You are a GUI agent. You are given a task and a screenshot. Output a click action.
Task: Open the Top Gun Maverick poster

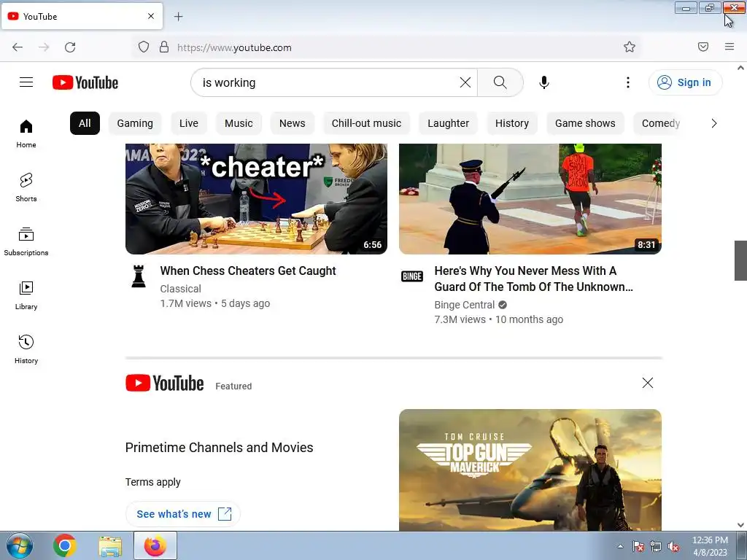(x=530, y=470)
